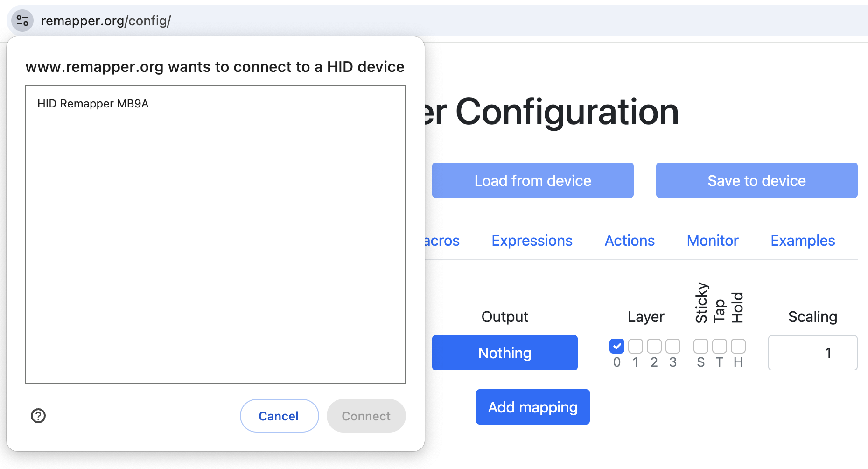
Task: Toggle the Sticky checkbox
Action: coord(701,346)
